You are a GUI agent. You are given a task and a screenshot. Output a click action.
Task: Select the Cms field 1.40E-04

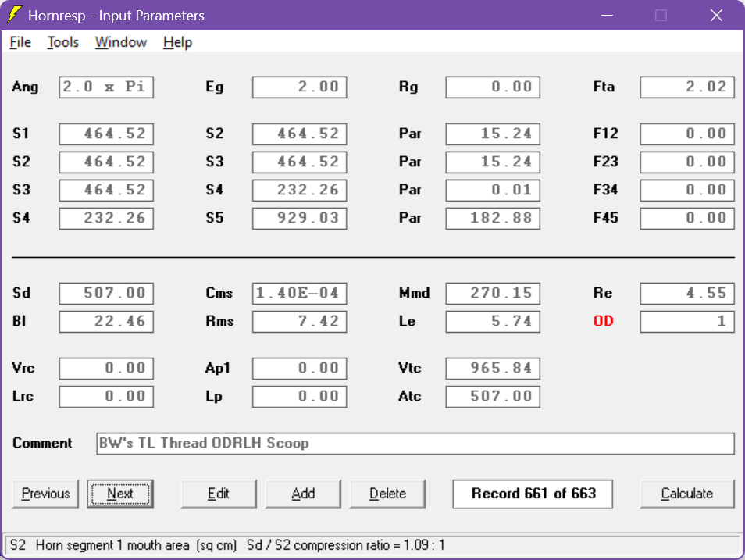[300, 294]
